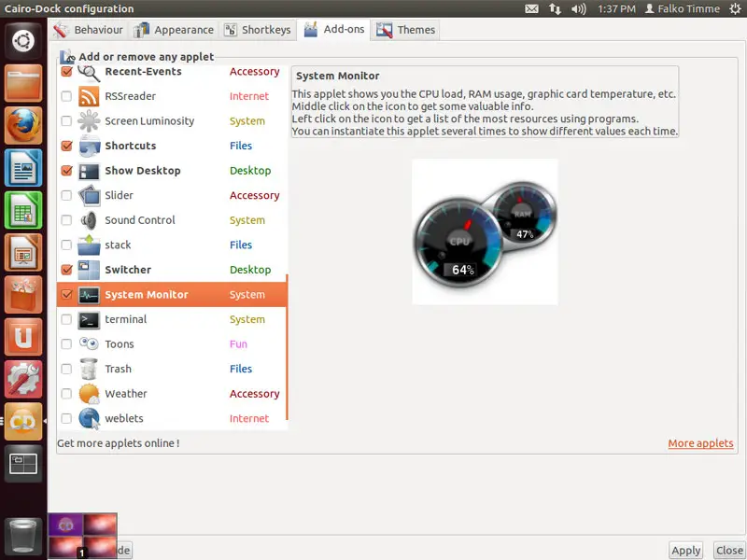Click the Weather sun icon
Screen dimensions: 747x560
point(89,394)
